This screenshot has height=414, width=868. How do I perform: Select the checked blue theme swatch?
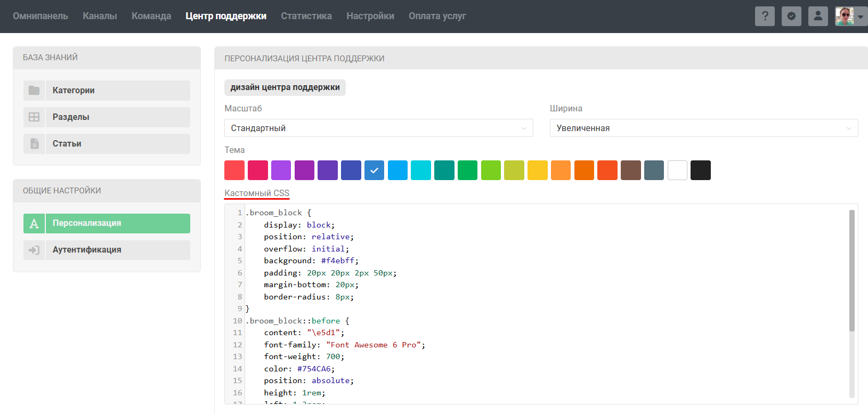pyautogui.click(x=374, y=171)
